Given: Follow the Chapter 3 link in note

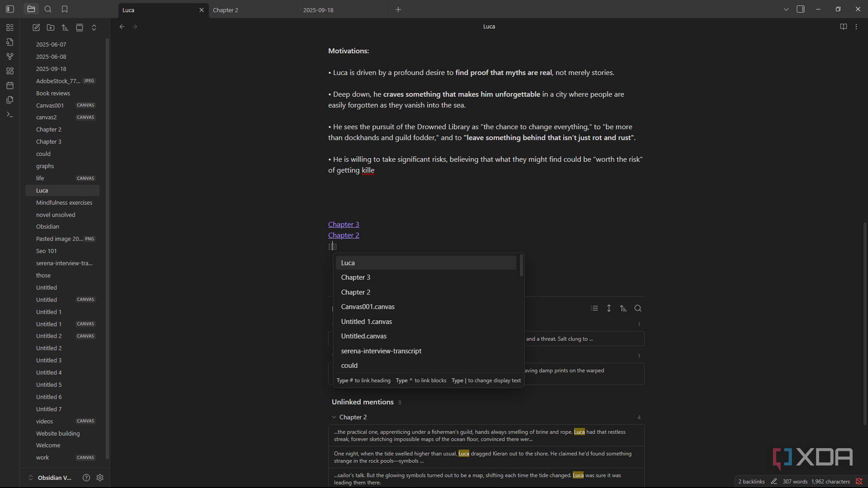Looking at the screenshot, I should coord(344,225).
